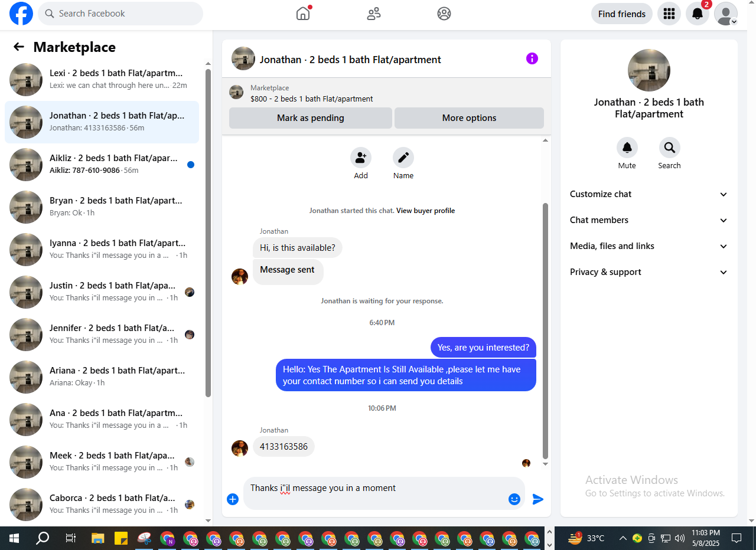Click the 'Hi, is this available?' message
The height and width of the screenshot is (550, 756).
pos(298,248)
